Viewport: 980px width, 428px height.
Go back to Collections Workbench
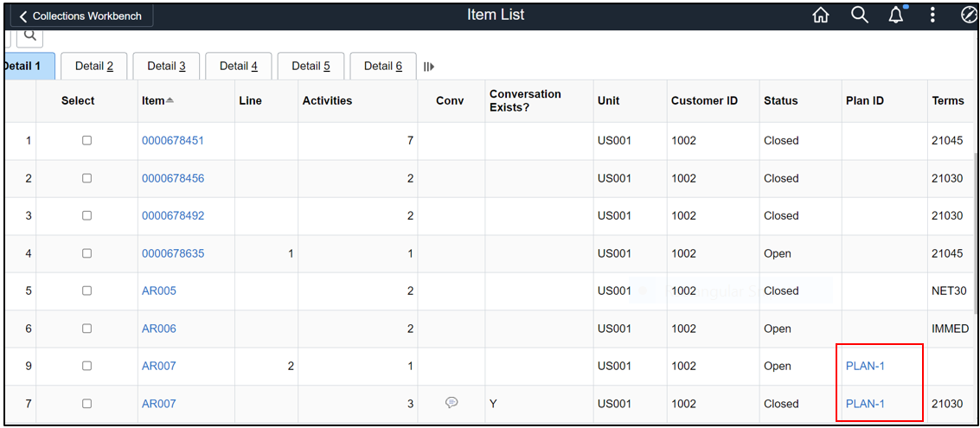80,16
